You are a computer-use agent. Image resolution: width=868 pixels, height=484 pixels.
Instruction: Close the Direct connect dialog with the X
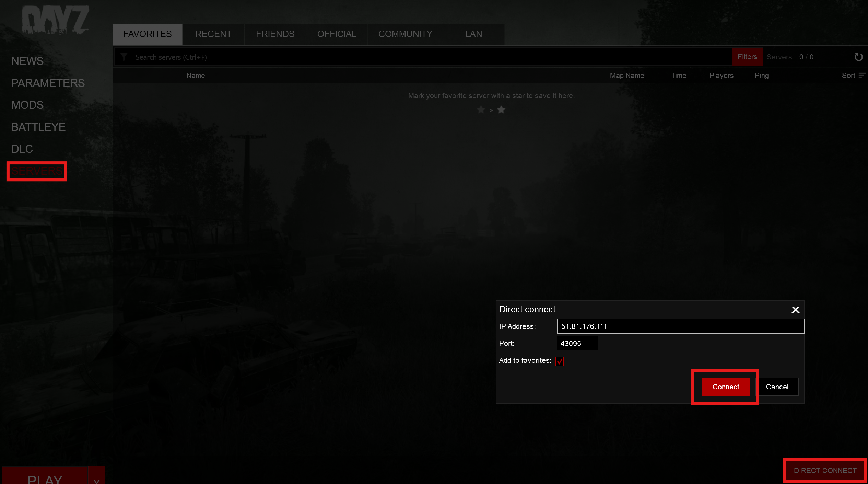coord(795,309)
